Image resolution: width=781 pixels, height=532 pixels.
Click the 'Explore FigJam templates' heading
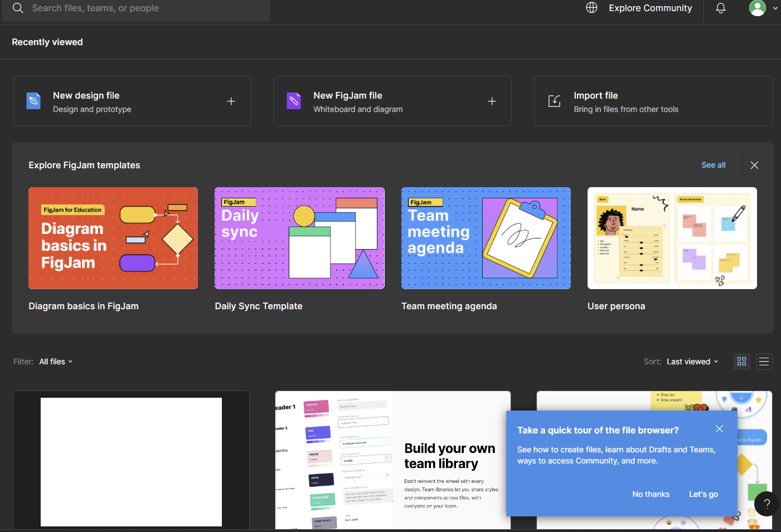point(84,165)
